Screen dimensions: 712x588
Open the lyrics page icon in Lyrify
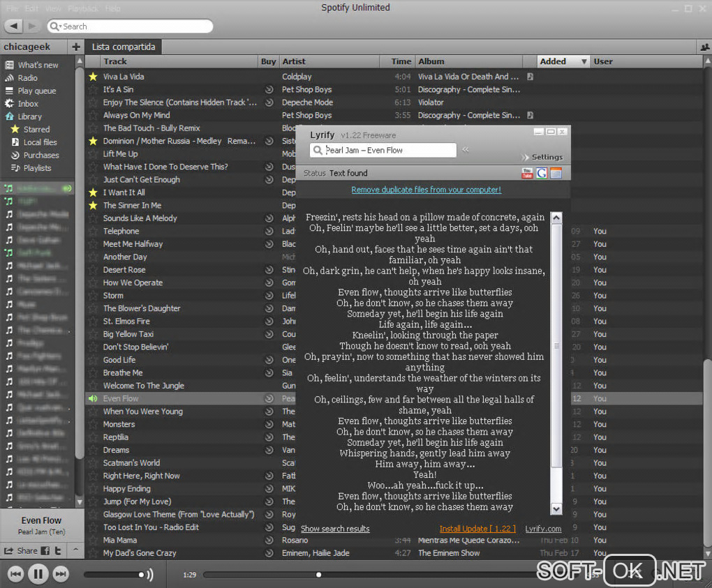click(x=556, y=173)
